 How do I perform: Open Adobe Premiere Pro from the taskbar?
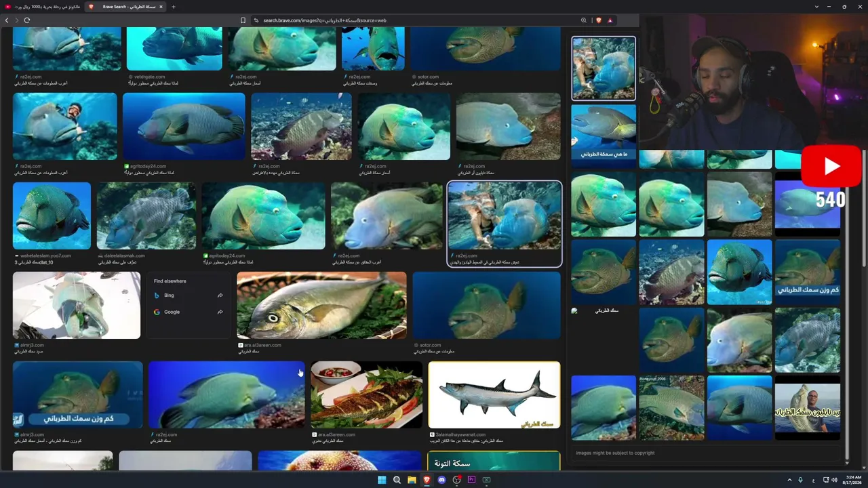tap(472, 480)
